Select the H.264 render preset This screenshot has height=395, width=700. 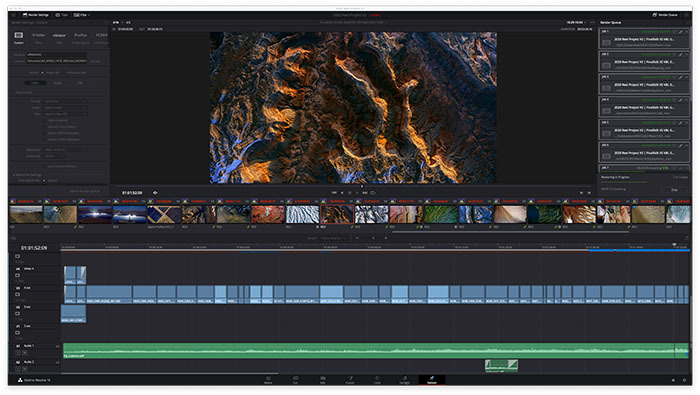click(x=101, y=37)
